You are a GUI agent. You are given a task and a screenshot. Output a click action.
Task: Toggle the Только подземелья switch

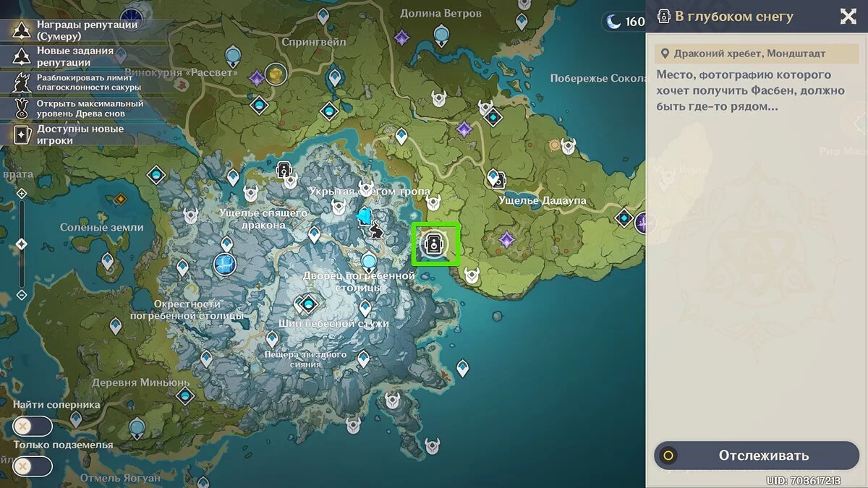(x=33, y=466)
